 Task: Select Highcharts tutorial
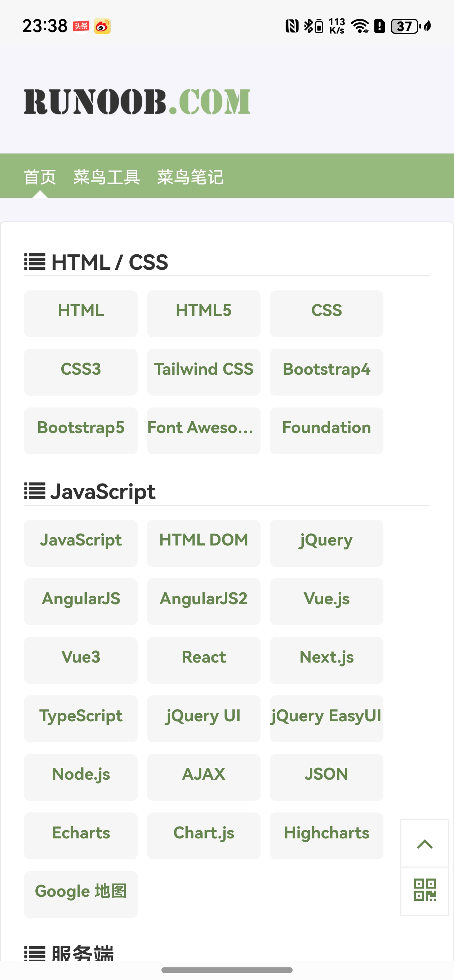(x=326, y=836)
